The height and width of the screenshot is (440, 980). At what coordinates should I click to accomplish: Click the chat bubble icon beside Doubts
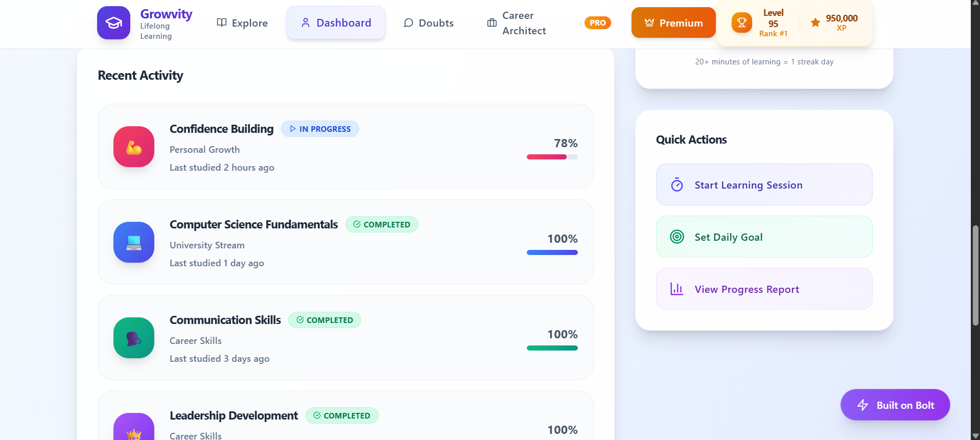point(408,22)
